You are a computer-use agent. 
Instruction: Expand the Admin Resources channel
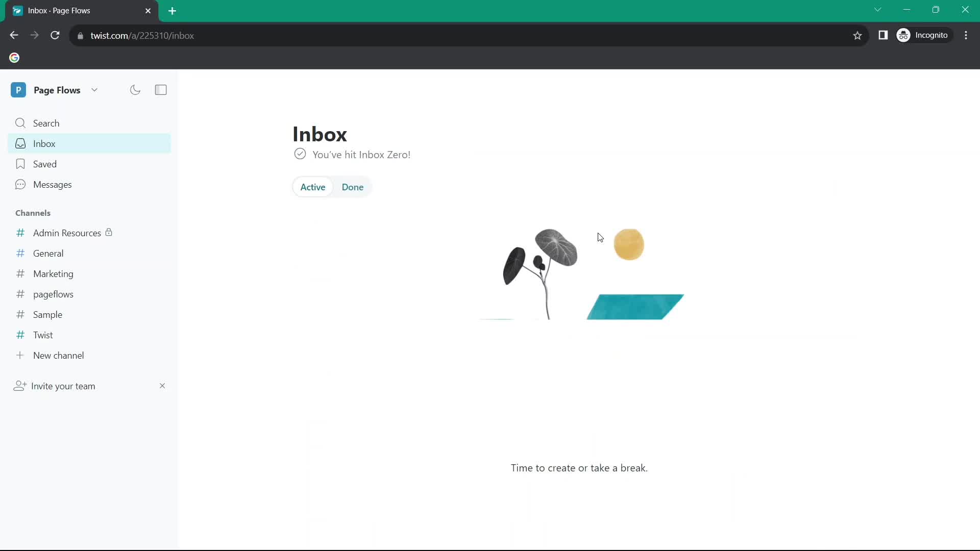[x=67, y=233]
